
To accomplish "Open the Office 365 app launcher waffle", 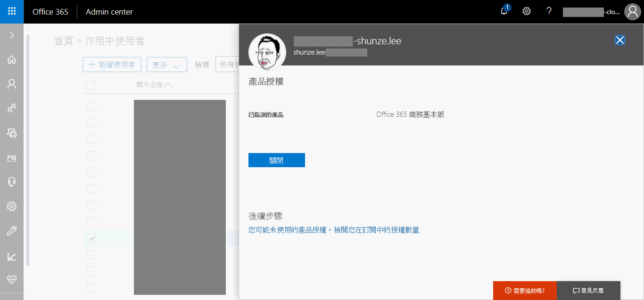I will (12, 12).
